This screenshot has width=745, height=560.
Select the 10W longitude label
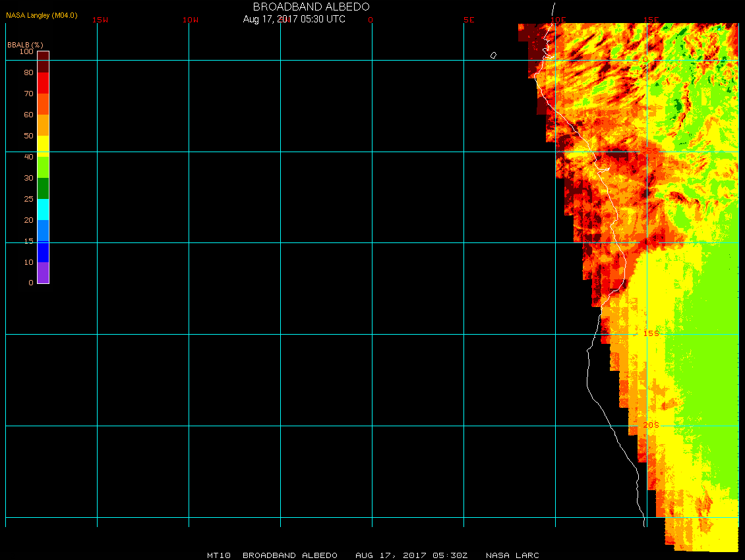(191, 20)
